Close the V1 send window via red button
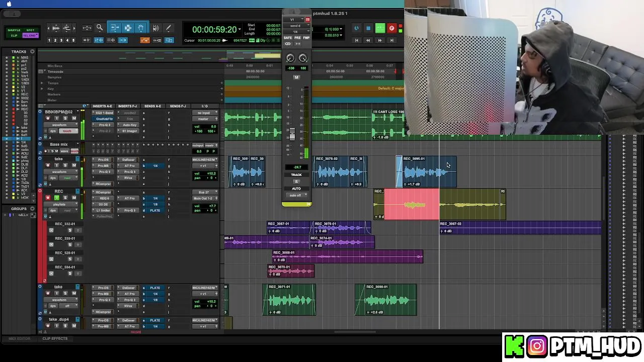This screenshot has height=362, width=644. point(307,20)
